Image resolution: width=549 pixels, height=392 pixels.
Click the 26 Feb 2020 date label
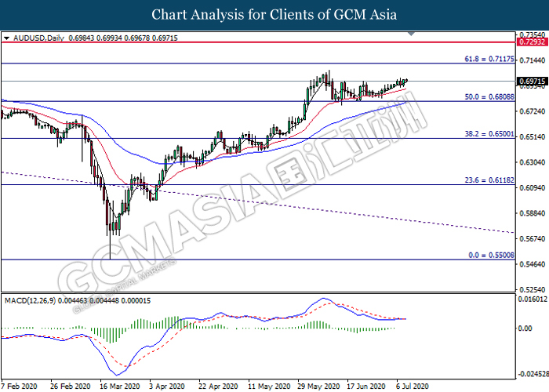click(x=70, y=387)
